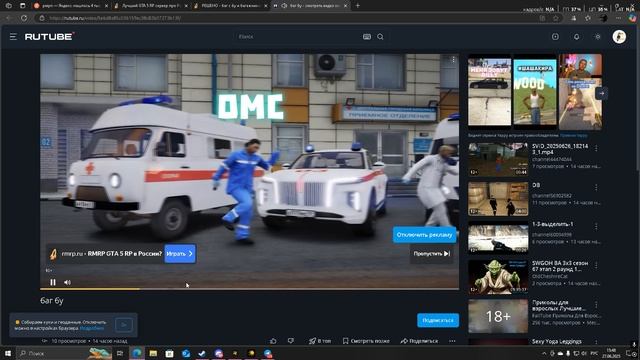Toggle the site light/dark theme
The width and height of the screenshot is (640, 360).
point(598,37)
